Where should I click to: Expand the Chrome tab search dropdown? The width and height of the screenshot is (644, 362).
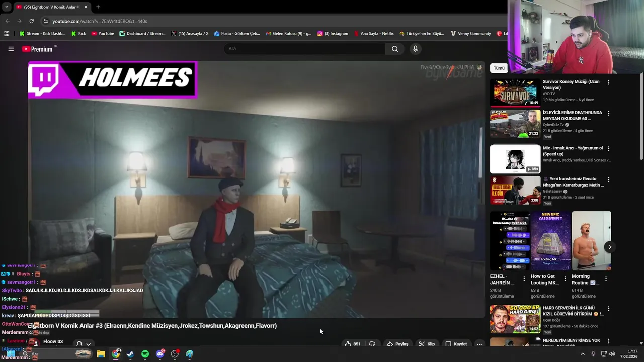click(7, 7)
